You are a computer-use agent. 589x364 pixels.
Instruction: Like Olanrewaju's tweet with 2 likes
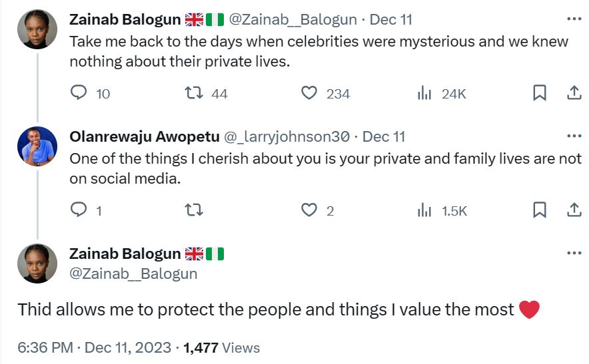click(x=309, y=211)
